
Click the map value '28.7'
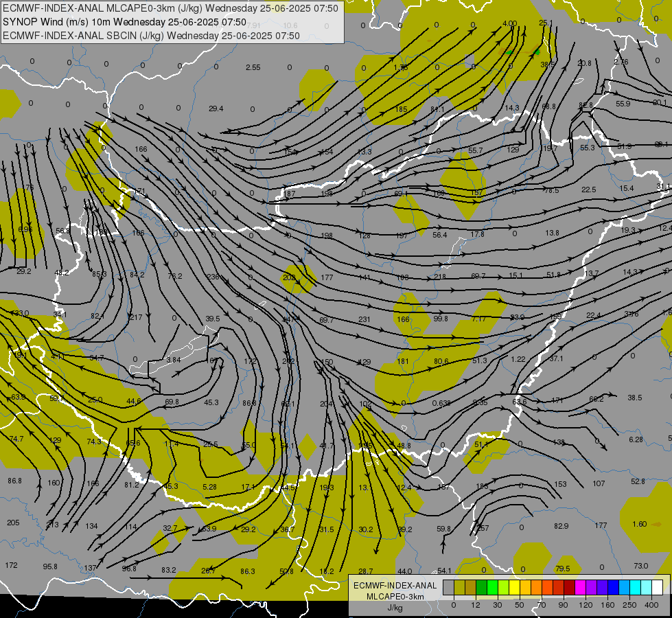(x=366, y=571)
